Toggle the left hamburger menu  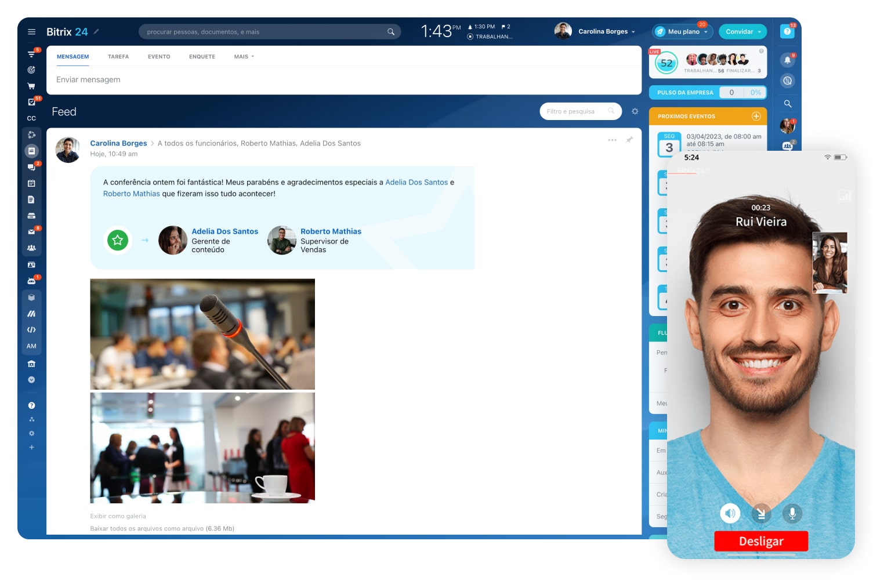click(x=31, y=32)
